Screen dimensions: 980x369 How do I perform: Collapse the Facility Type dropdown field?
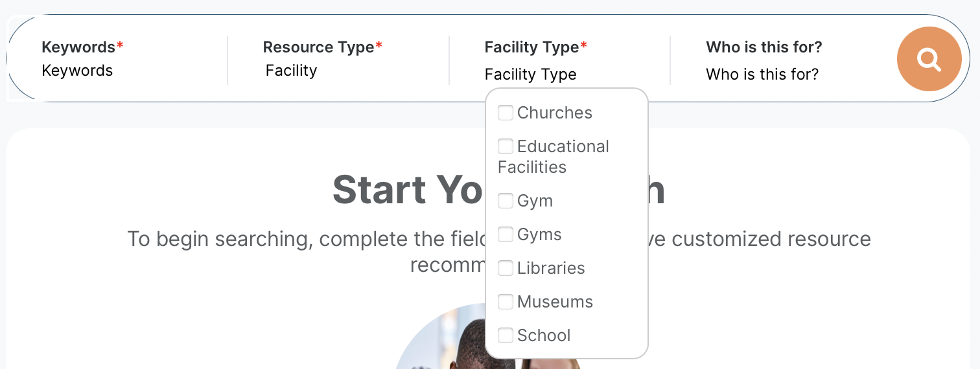[x=530, y=74]
